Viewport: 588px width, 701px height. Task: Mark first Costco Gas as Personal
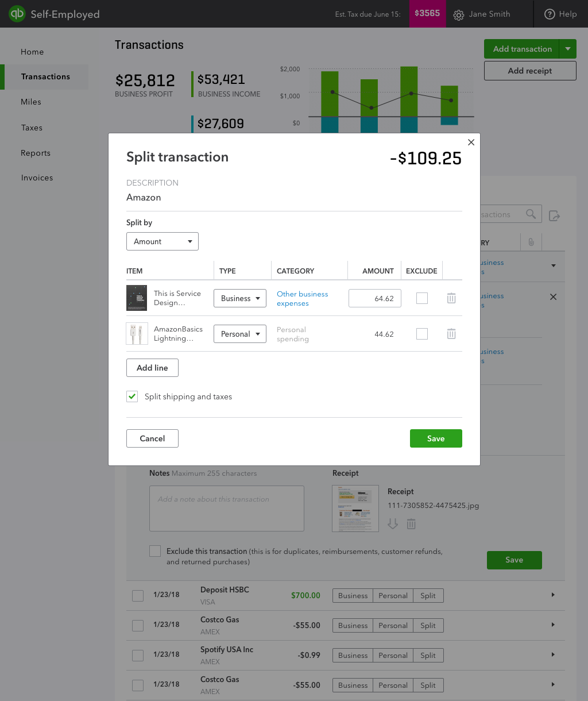click(x=393, y=626)
